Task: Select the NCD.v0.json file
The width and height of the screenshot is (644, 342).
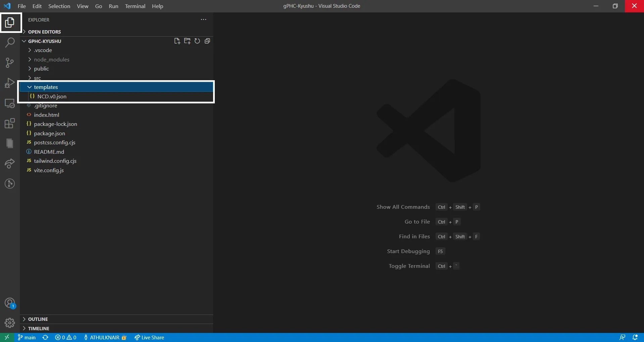Action: coord(52,96)
